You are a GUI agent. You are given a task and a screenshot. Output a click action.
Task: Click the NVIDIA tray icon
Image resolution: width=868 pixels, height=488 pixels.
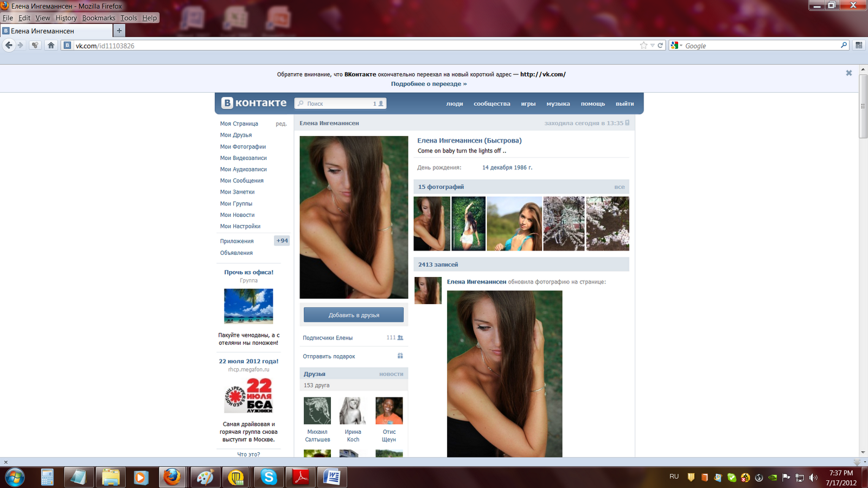tap(773, 478)
